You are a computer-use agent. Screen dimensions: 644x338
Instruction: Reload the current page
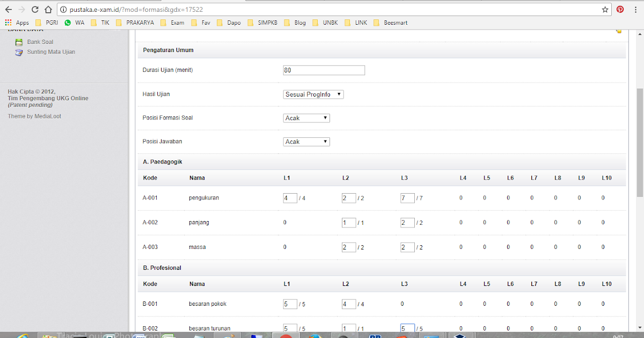35,10
